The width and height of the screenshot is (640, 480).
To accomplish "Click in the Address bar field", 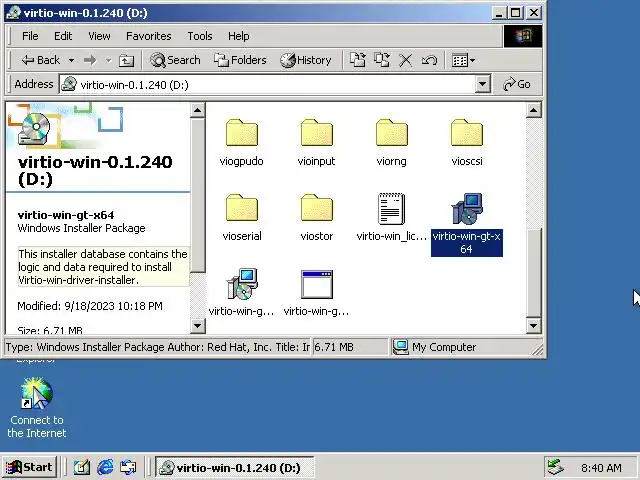I will pos(267,84).
